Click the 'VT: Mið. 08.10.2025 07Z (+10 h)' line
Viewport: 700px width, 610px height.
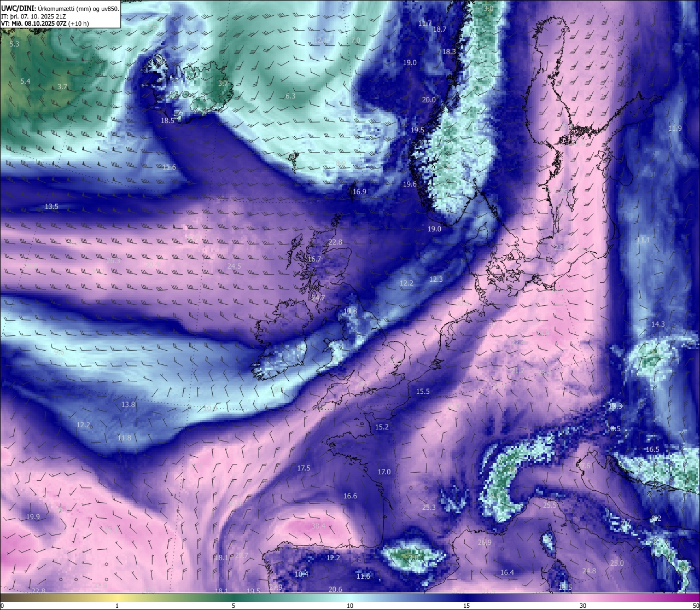pyautogui.click(x=45, y=24)
